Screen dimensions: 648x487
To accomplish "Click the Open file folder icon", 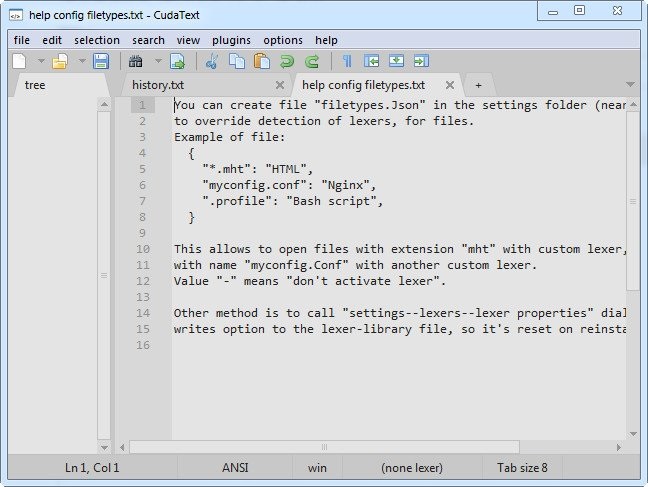I will pos(60,62).
